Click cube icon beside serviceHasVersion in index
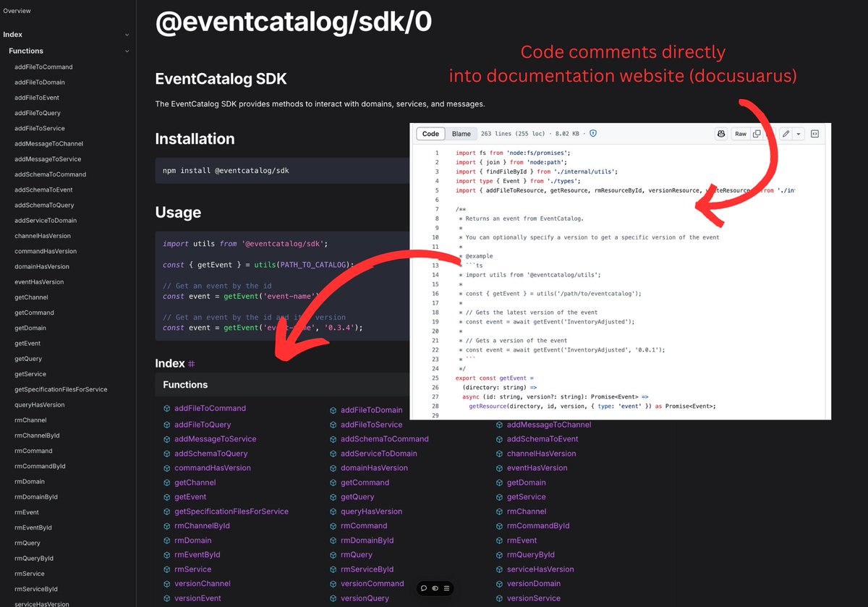Viewport: 868px width, 607px height. (x=500, y=569)
